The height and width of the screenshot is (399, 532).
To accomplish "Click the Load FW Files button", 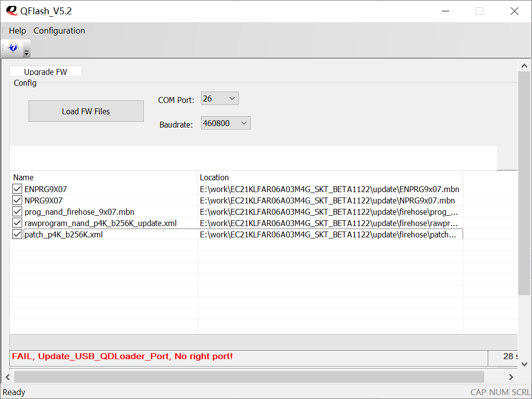I will coord(86,111).
